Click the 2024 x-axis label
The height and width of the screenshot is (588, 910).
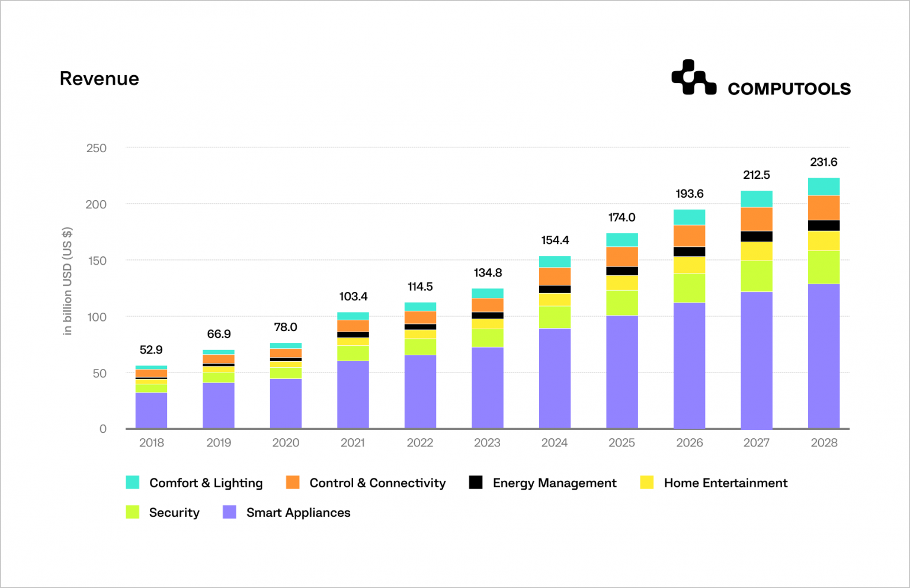click(x=555, y=442)
